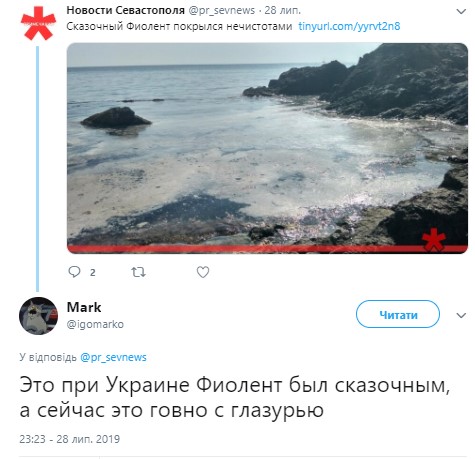Open the Fiolent seashore photo
This screenshot has width=475, height=459.
[267, 148]
